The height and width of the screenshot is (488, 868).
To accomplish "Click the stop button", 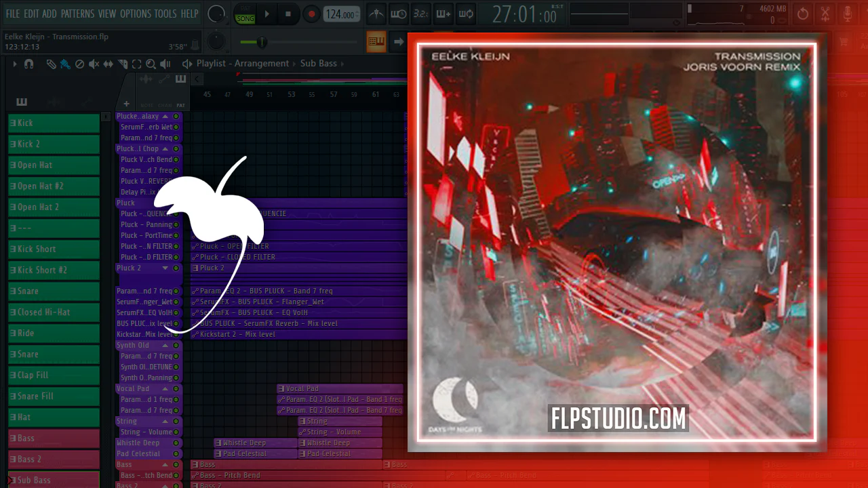I will pyautogui.click(x=288, y=14).
